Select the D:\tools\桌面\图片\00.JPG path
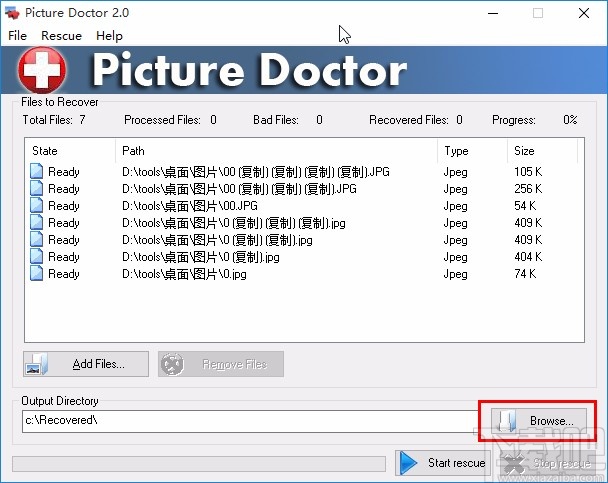This screenshot has height=483, width=608. [190, 206]
